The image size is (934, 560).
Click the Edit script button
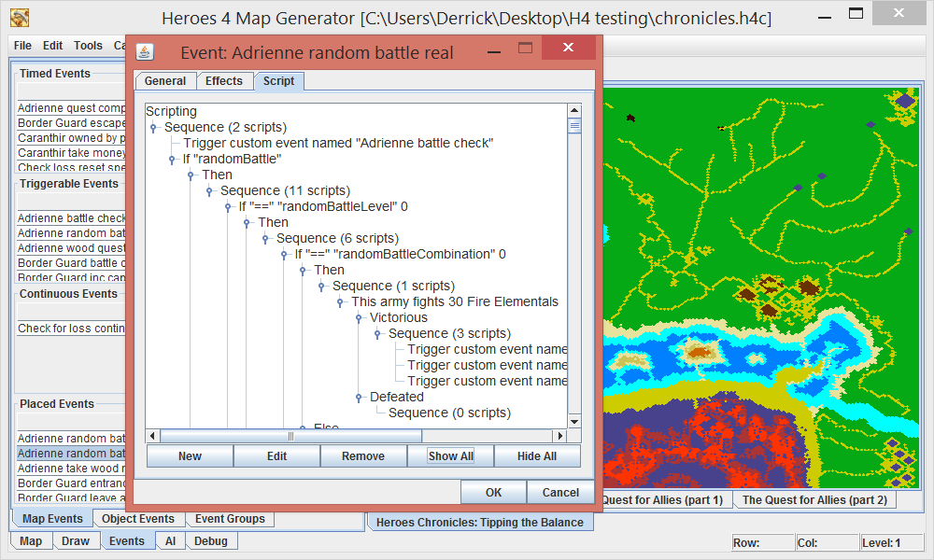coord(277,456)
